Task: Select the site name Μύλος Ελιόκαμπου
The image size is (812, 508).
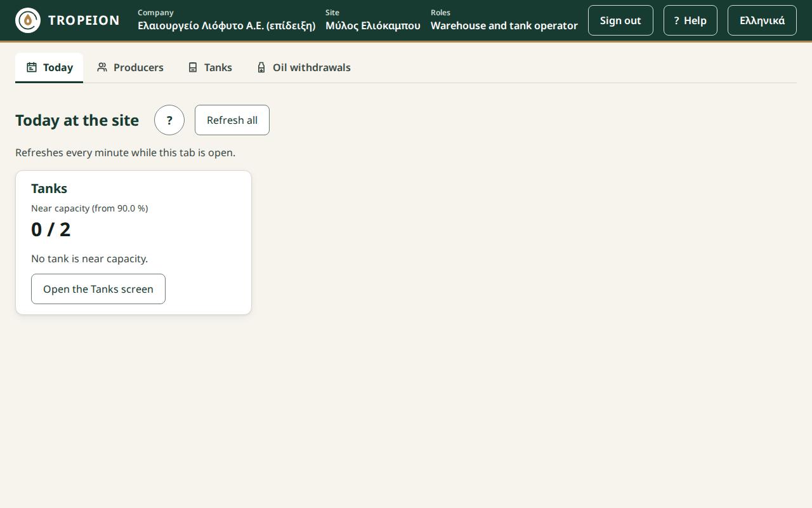Action: 373,26
